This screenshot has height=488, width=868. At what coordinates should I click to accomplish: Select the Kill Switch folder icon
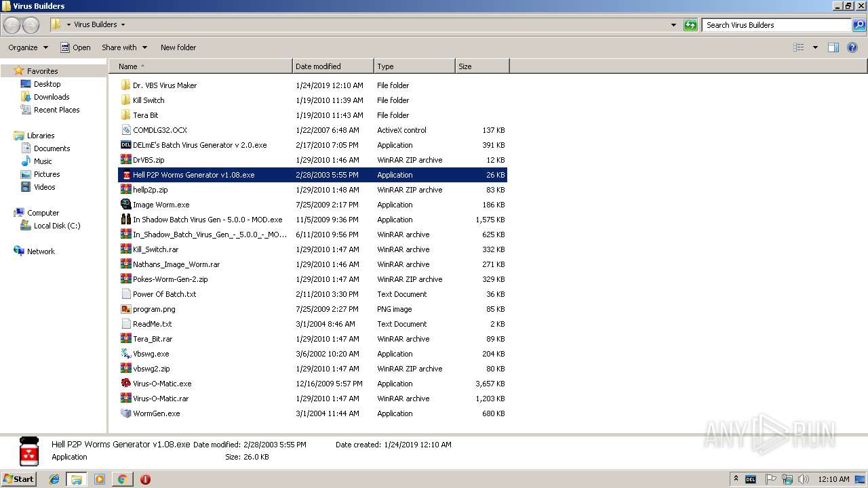pos(125,100)
